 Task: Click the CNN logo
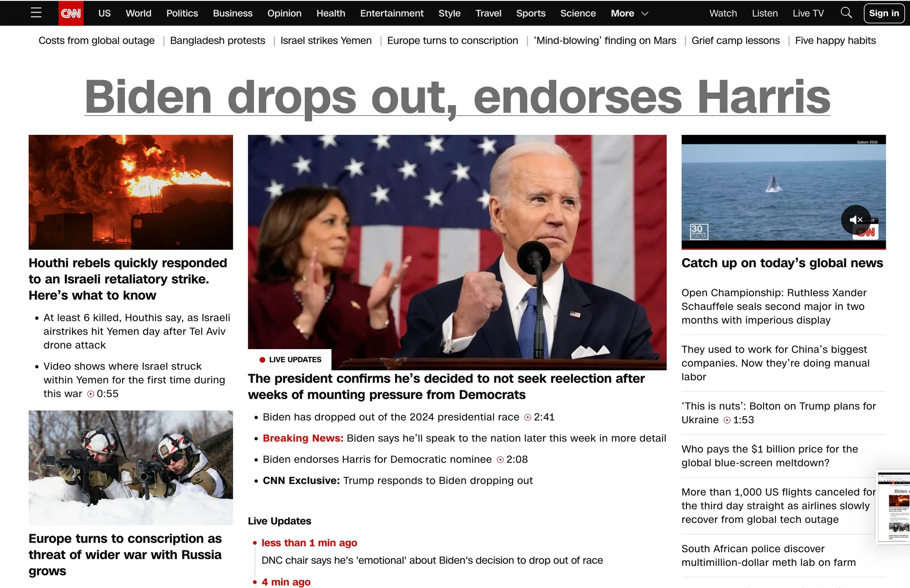(71, 13)
